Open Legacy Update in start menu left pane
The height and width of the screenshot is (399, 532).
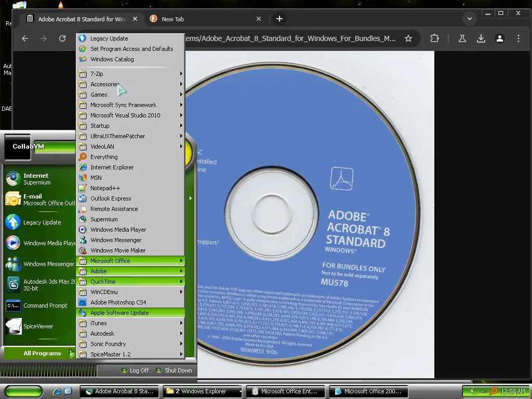click(39, 222)
